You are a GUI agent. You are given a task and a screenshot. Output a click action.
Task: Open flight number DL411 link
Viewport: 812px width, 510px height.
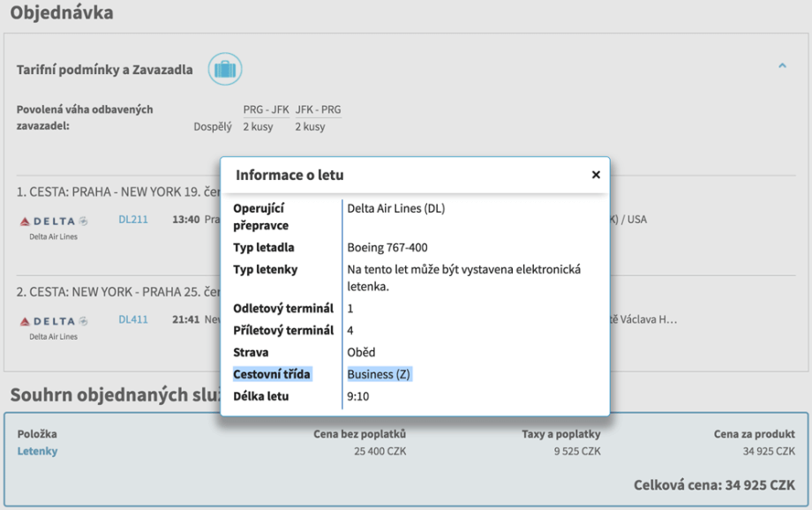click(x=133, y=319)
